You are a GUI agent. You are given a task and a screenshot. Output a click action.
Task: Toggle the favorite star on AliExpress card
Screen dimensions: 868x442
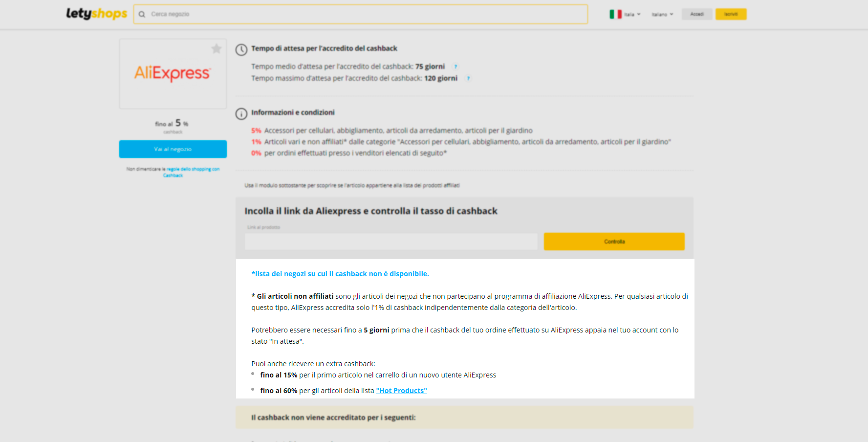pyautogui.click(x=216, y=48)
